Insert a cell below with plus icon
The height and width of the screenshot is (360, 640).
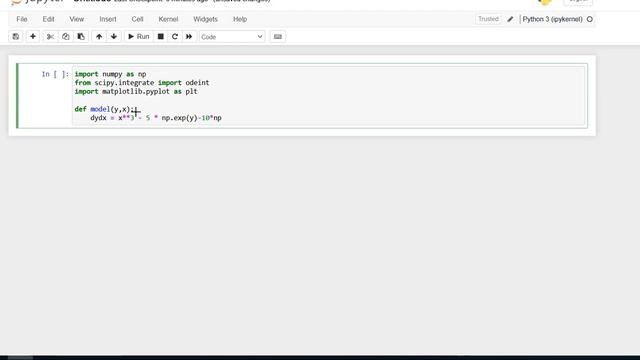pos(33,37)
